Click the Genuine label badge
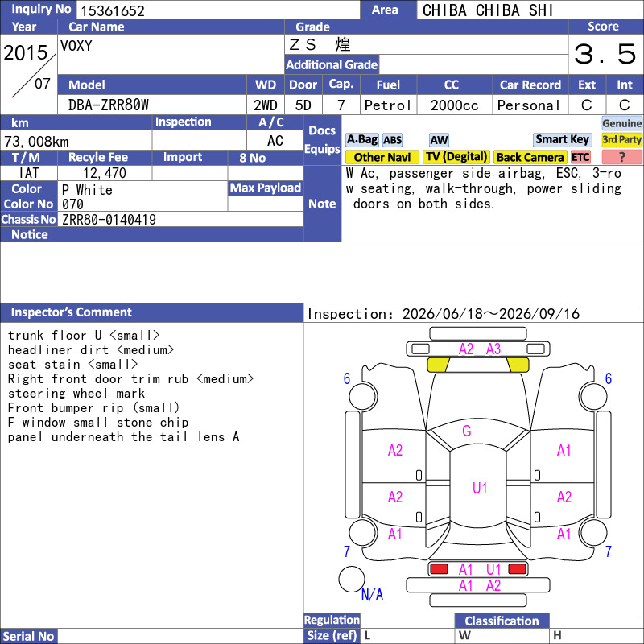Viewport: 644px width, 644px height. click(x=621, y=123)
